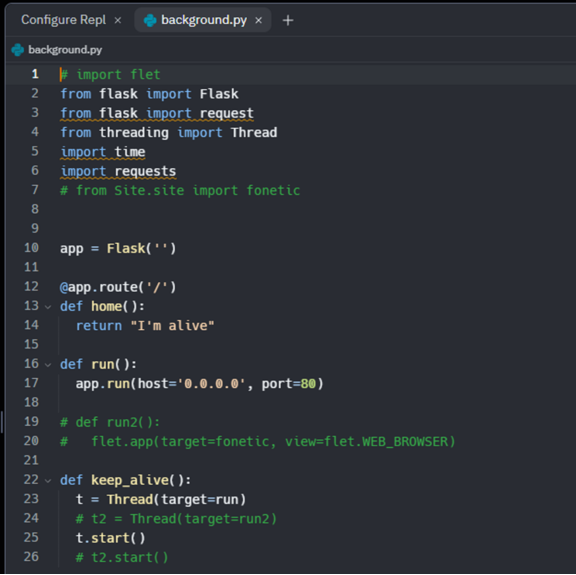Click the t.start() call on line 25

coord(111,538)
